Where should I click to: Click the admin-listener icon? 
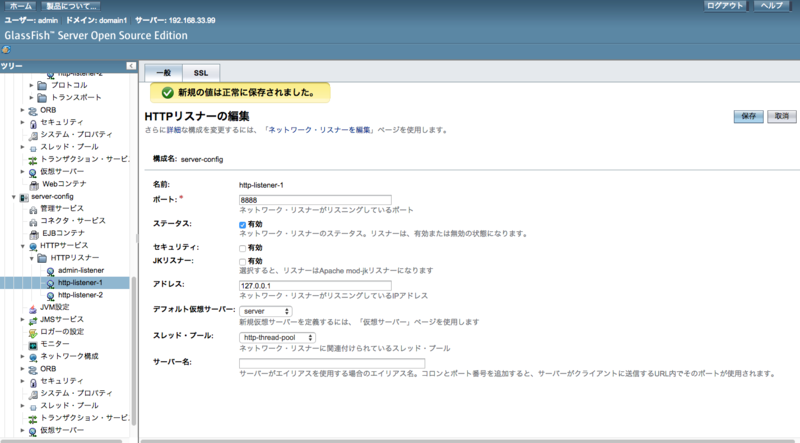pyautogui.click(x=51, y=271)
